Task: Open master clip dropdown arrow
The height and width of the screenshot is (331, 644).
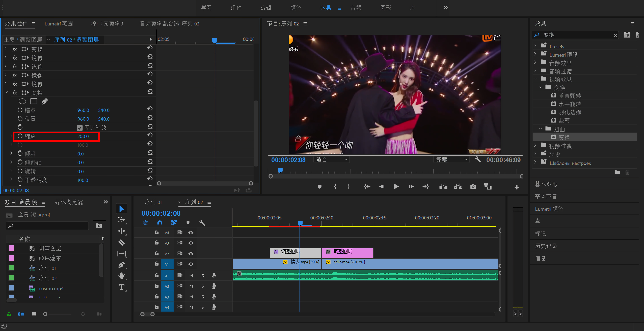Action: point(48,39)
